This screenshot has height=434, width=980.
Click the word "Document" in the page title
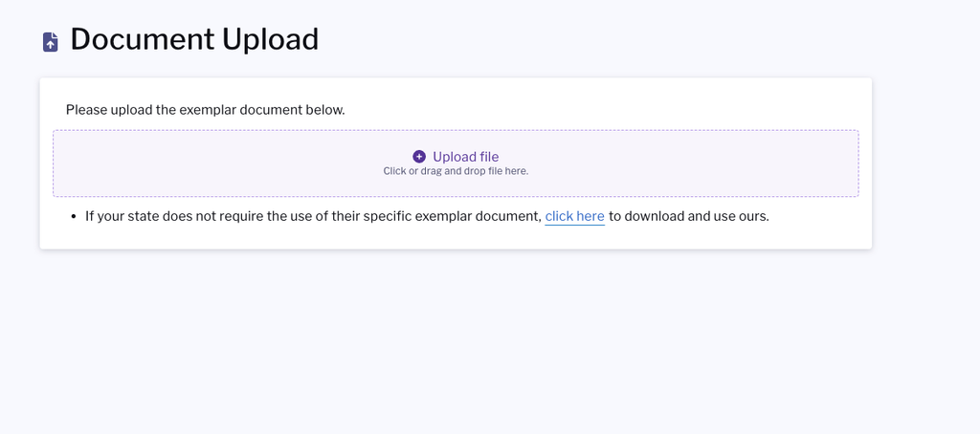143,39
